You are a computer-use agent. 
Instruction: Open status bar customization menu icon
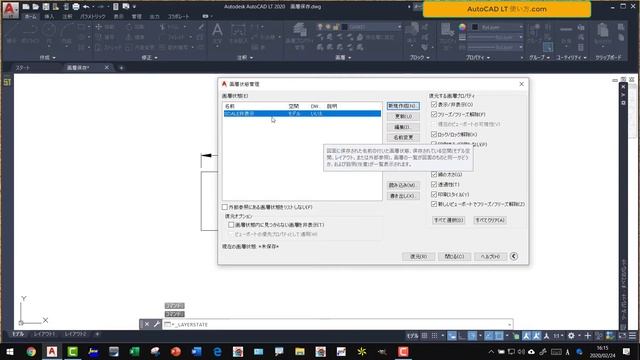click(x=632, y=336)
